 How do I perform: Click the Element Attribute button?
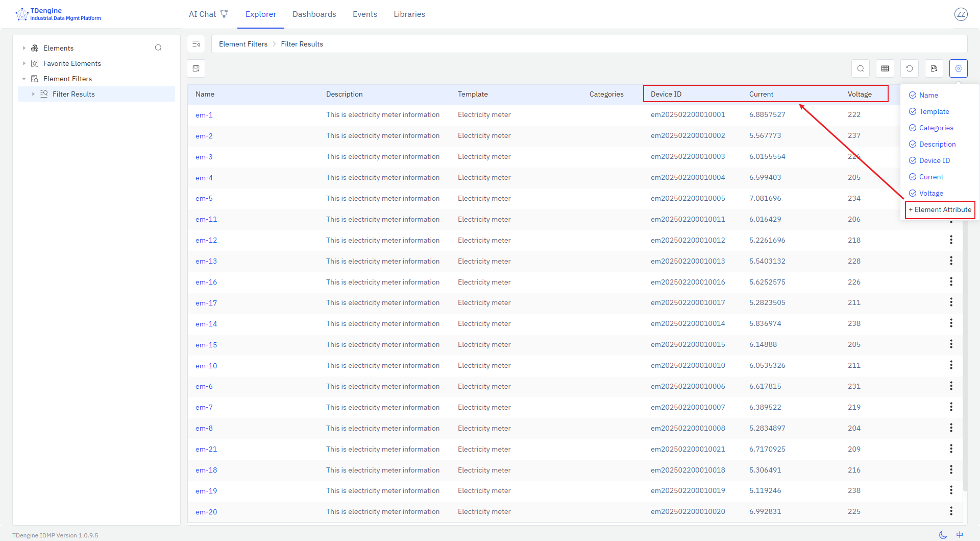(940, 209)
